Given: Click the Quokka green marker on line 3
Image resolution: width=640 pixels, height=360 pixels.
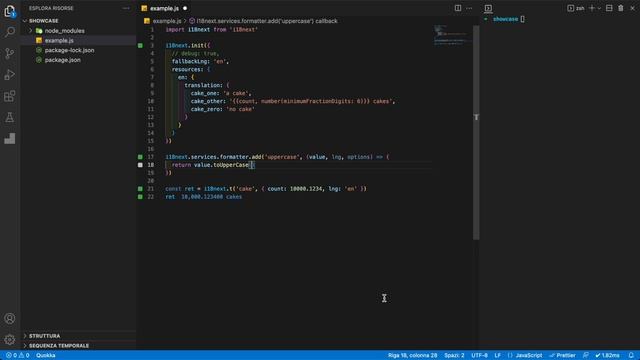Looking at the screenshot, I should tap(140, 45).
